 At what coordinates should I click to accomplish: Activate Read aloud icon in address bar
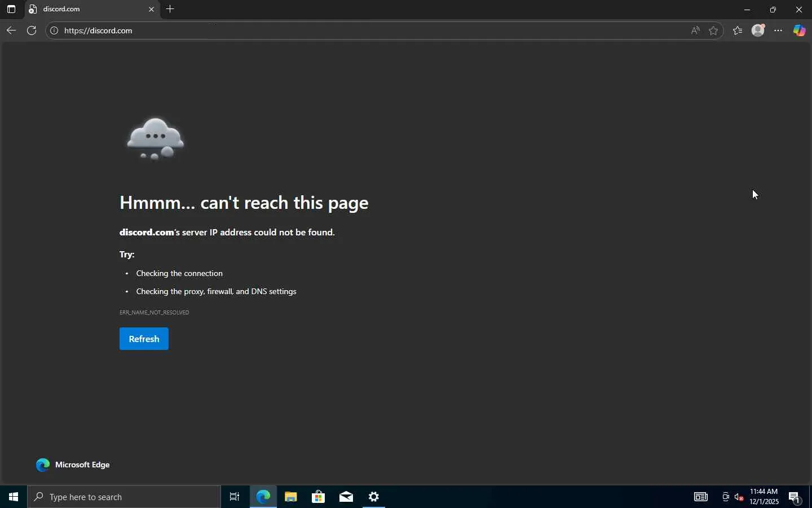[x=696, y=30]
